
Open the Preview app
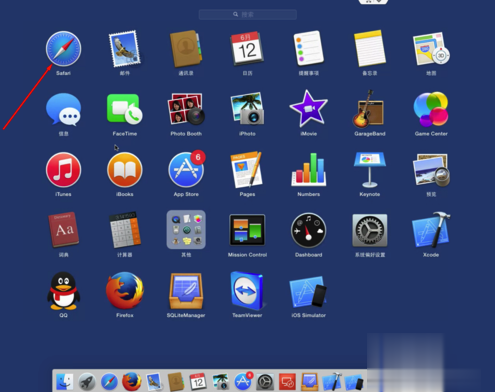click(431, 170)
